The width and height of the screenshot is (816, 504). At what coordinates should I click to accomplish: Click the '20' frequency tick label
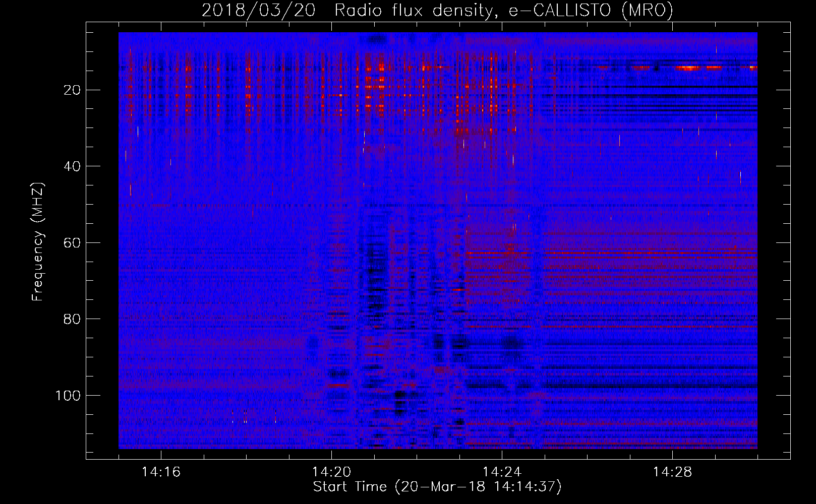click(x=72, y=90)
